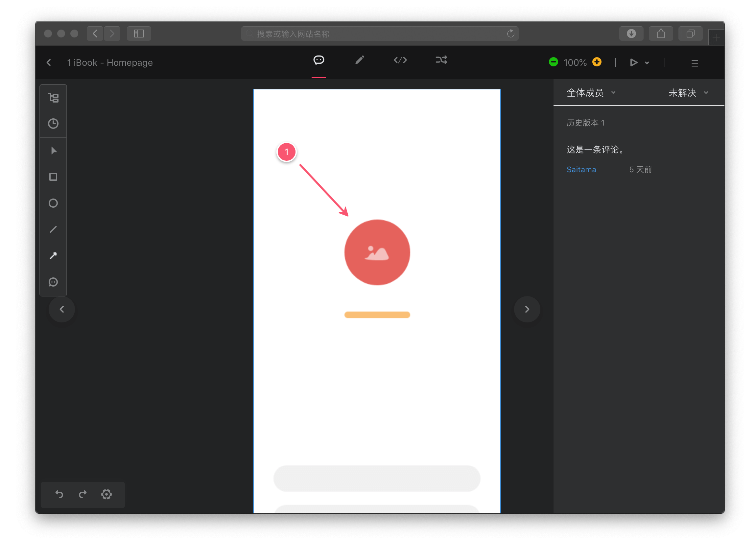Select the arrow annotation tool
This screenshot has width=756, height=539.
(53, 256)
